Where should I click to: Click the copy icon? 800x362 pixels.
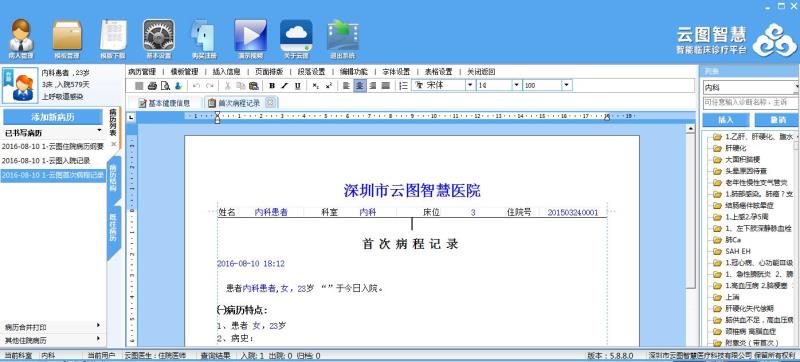[240, 86]
